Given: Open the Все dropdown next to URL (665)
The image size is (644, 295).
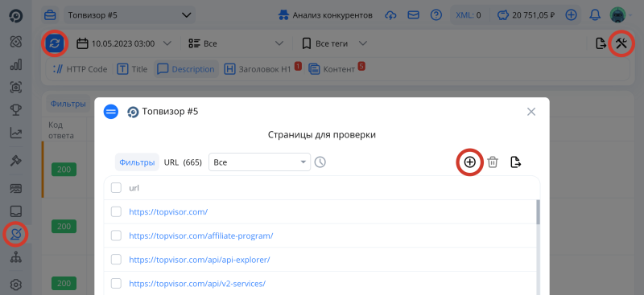Looking at the screenshot, I should coord(259,162).
